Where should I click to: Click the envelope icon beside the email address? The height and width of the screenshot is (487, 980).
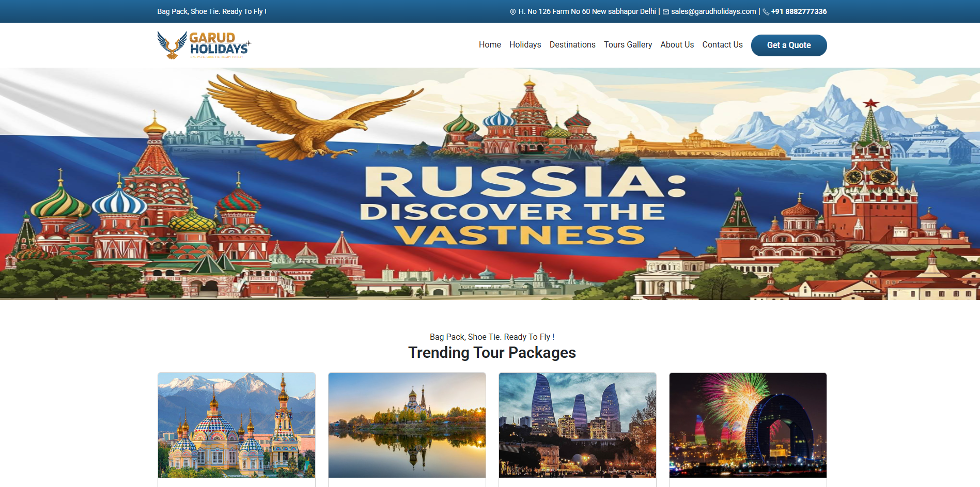coord(666,12)
